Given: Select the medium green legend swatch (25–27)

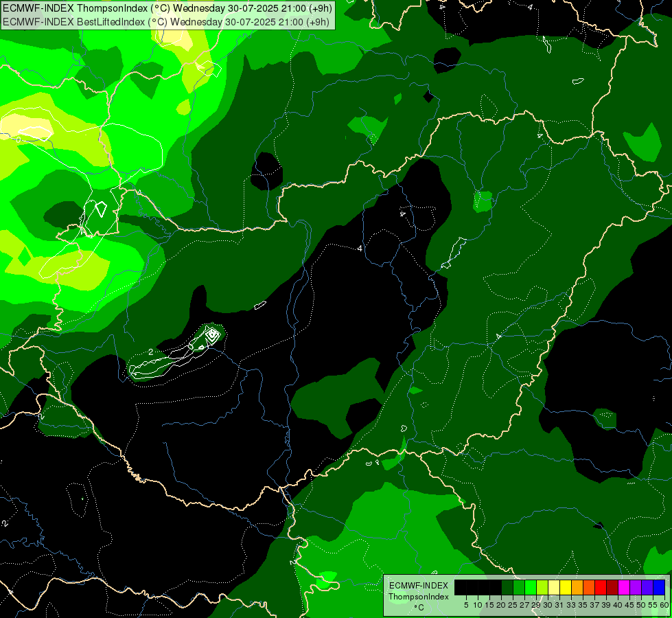Looking at the screenshot, I should pyautogui.click(x=519, y=587).
